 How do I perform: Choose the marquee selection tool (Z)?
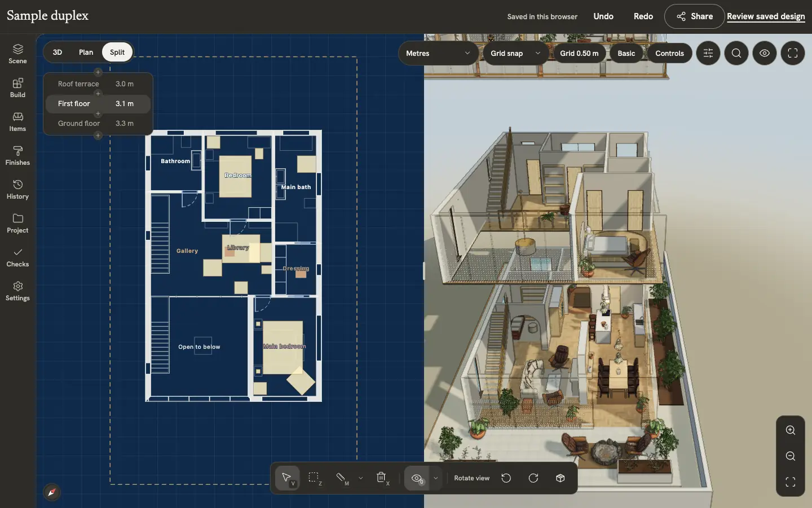coord(315,479)
